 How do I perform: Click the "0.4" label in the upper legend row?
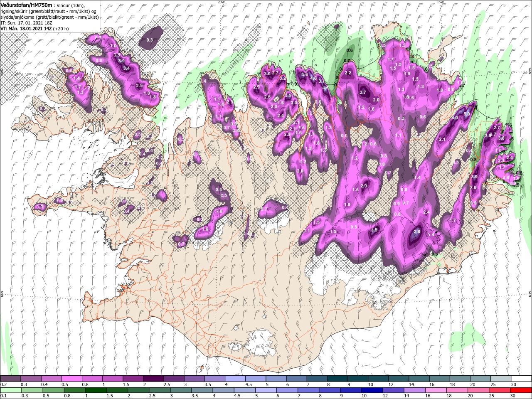(x=44, y=384)
